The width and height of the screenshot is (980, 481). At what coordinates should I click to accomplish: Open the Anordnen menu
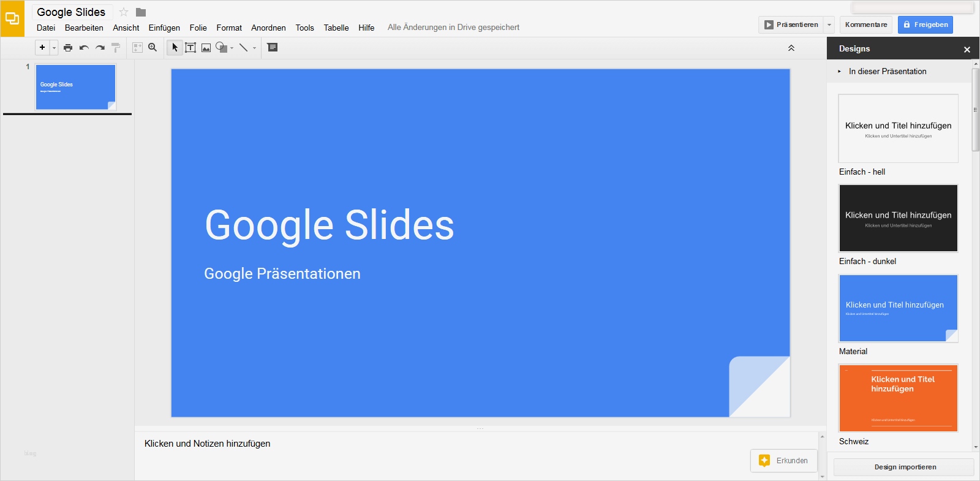tap(268, 28)
